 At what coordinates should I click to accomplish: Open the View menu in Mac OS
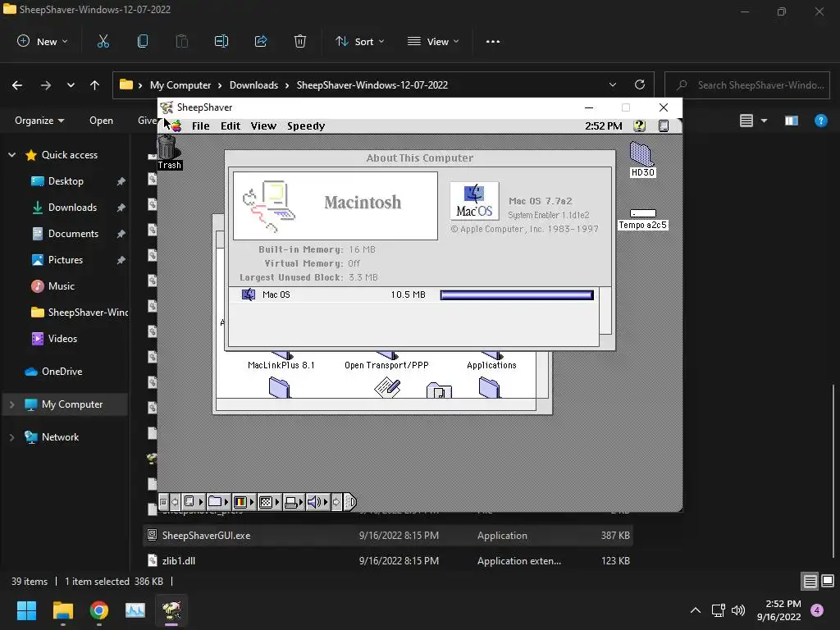263,126
